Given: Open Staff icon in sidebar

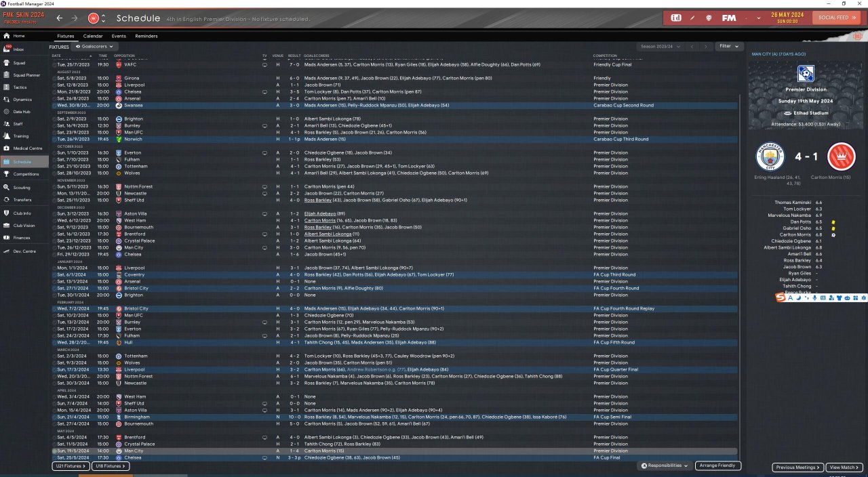Looking at the screenshot, I should coord(7,124).
